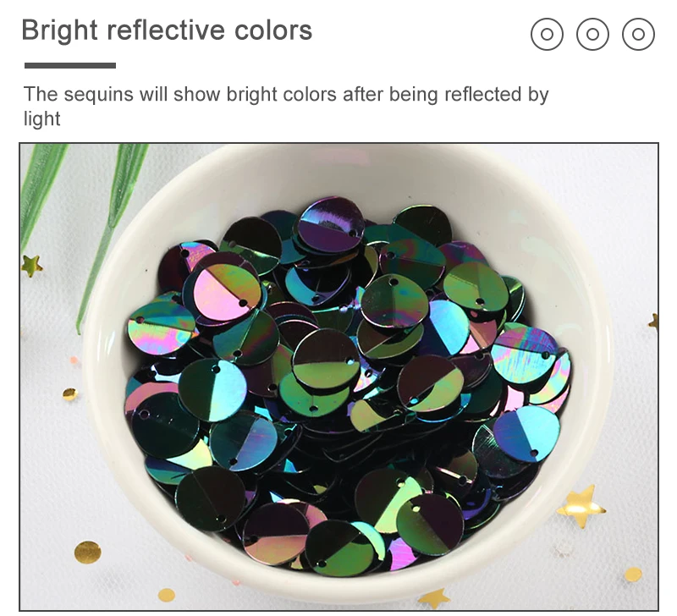
Task: Click the leftmost concentric circle icon
Action: point(547,34)
